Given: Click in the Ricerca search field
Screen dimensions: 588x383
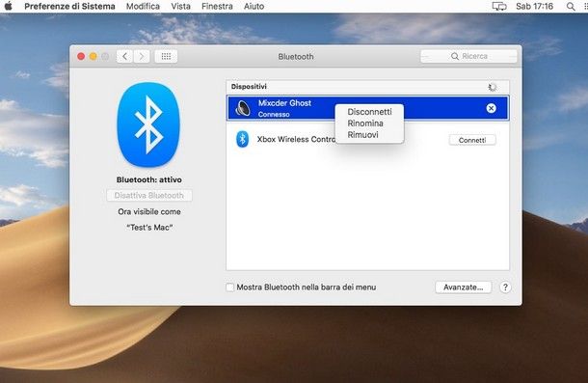Looking at the screenshot, I should tap(468, 56).
